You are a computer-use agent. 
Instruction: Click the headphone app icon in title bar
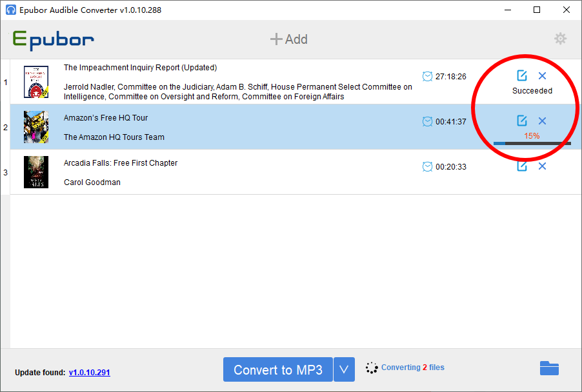point(11,10)
